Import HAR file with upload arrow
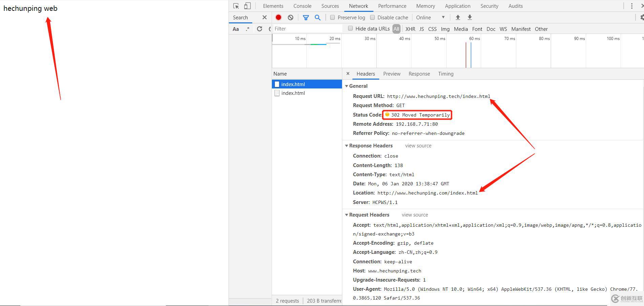644x306 pixels. 458,17
